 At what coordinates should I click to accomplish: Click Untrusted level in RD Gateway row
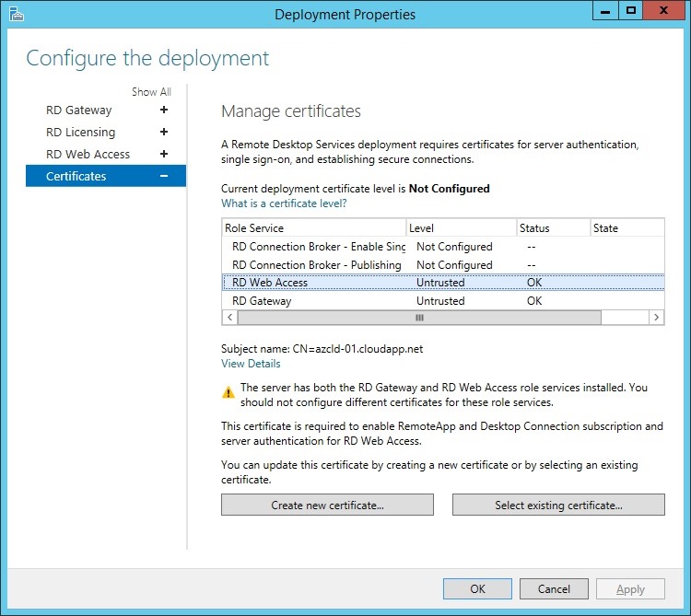tap(440, 301)
